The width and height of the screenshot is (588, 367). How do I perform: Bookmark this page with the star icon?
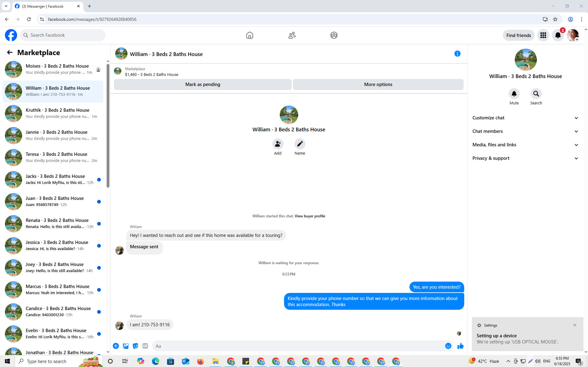pyautogui.click(x=555, y=19)
